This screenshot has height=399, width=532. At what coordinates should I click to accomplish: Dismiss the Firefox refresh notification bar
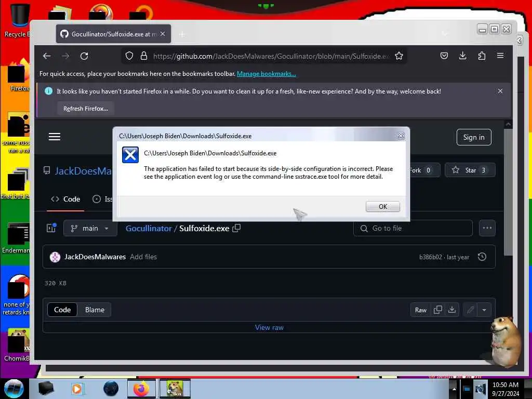click(500, 91)
